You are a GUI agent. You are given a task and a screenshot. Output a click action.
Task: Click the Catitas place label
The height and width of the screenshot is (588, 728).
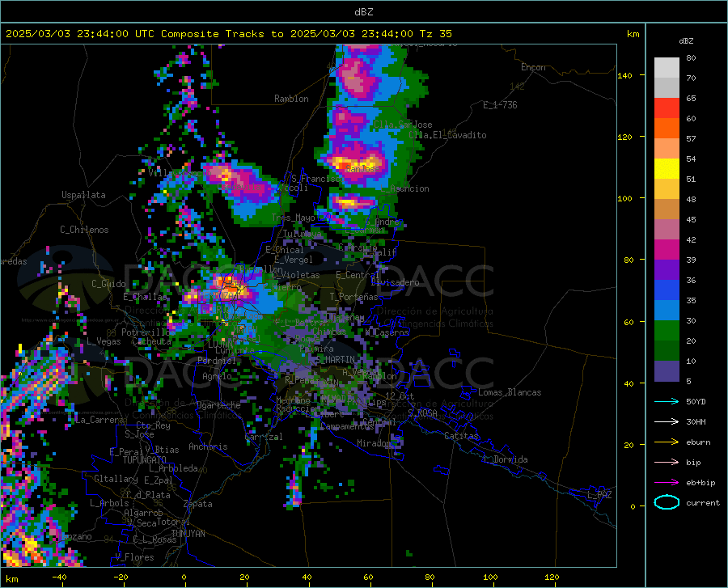point(461,436)
